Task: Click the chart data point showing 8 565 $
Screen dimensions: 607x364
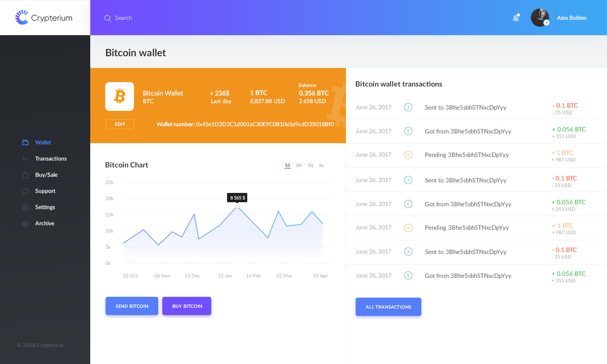Action: [238, 207]
